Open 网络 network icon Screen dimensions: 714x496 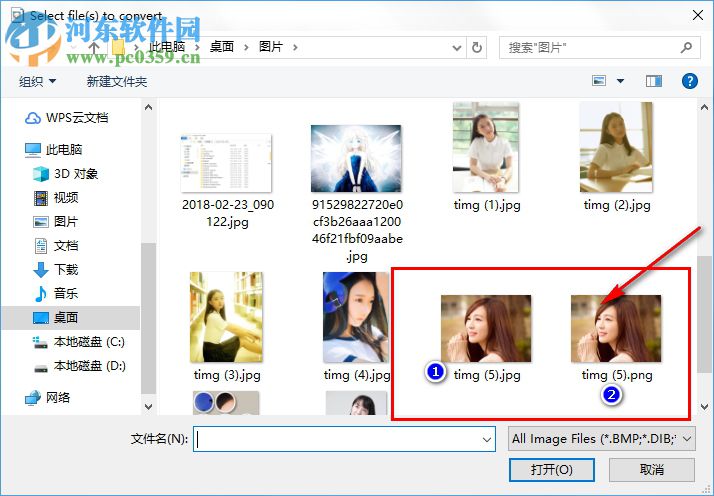coord(33,398)
